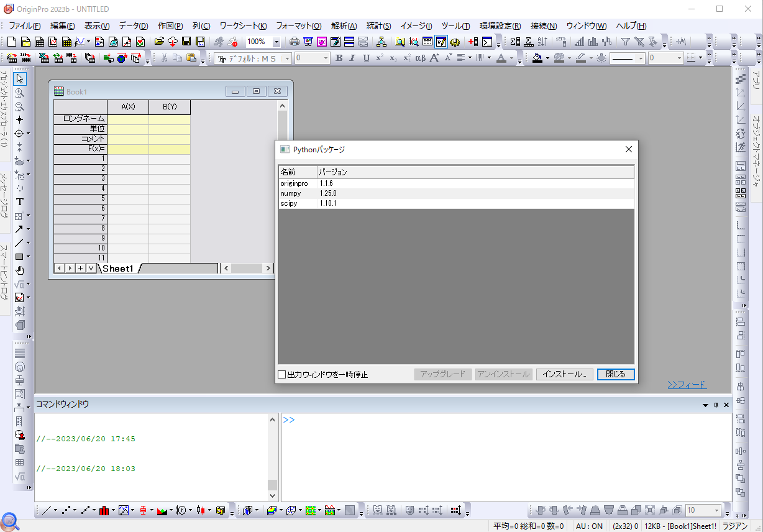Select the diagonal Line drawing tool
763x532 pixels.
(x=19, y=242)
